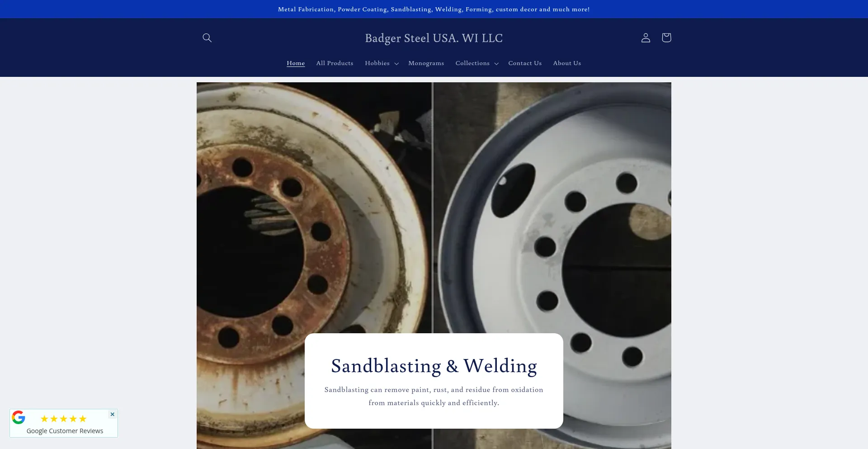Open the Contact Us page

coord(525,63)
